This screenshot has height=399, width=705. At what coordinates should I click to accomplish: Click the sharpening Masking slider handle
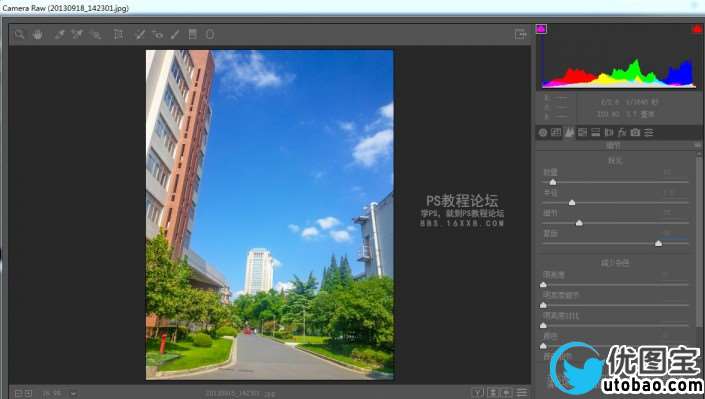coord(658,243)
